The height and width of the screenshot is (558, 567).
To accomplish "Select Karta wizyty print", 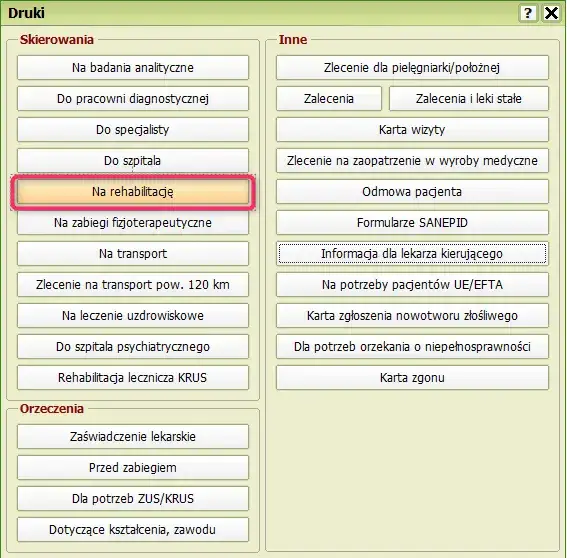I will click(x=413, y=130).
